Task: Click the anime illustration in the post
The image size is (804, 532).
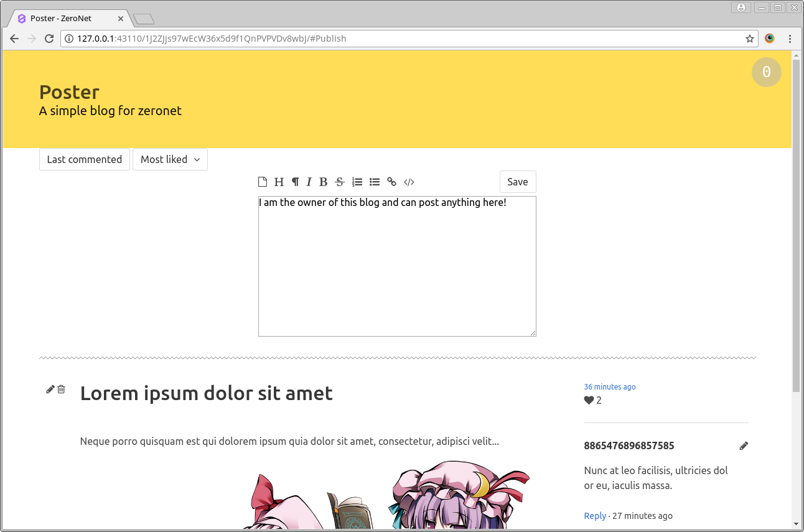Action: [x=386, y=495]
